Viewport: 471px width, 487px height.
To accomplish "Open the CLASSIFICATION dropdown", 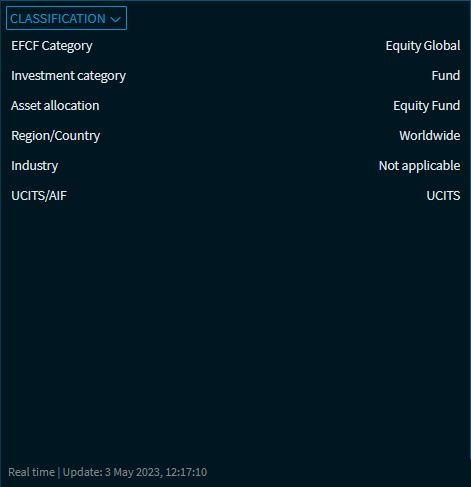I will (66, 18).
